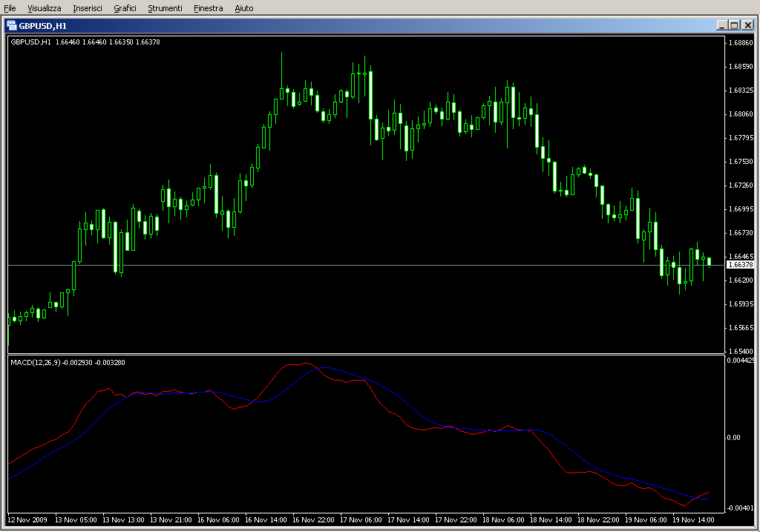
Task: Click the 0.00 level on MACD scale
Action: pyautogui.click(x=733, y=438)
